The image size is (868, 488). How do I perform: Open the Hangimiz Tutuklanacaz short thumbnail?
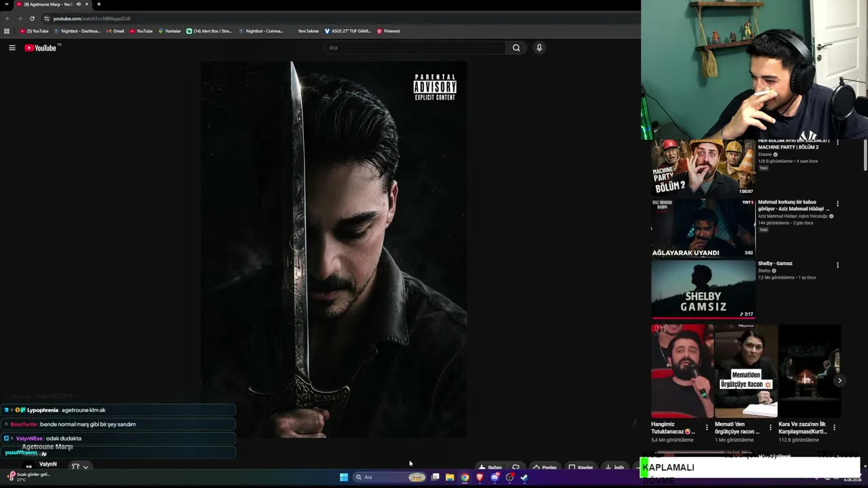pos(682,371)
